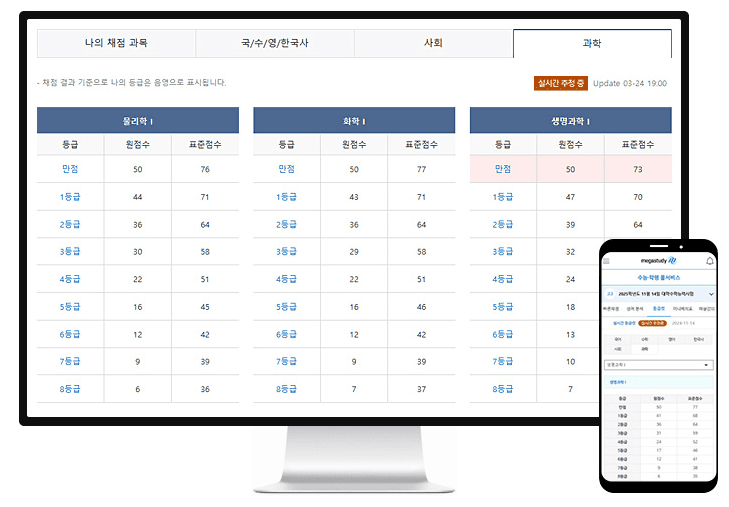Tap the notification bell on the phone
This screenshot has height=507, width=729.
point(710,261)
